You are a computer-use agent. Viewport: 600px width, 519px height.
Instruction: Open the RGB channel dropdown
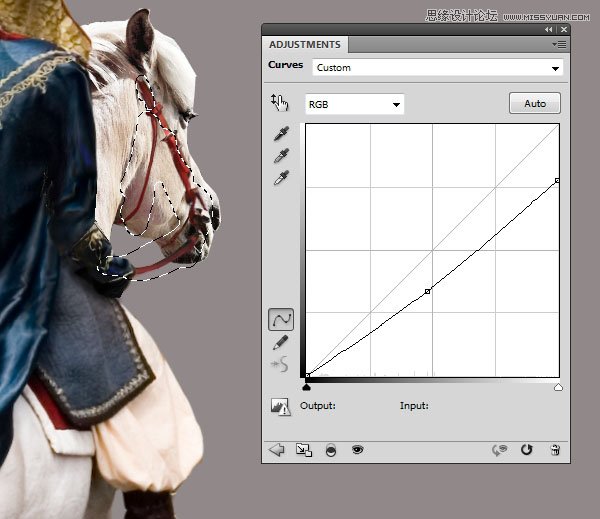pyautogui.click(x=354, y=104)
